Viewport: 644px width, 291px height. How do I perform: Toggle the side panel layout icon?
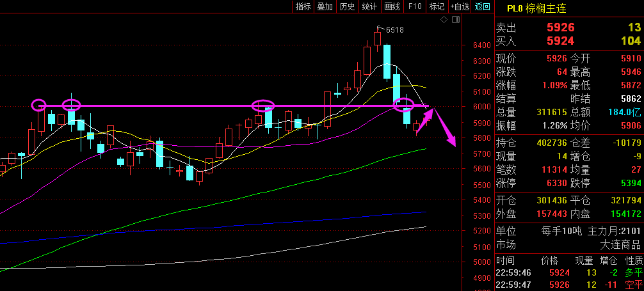point(456,20)
